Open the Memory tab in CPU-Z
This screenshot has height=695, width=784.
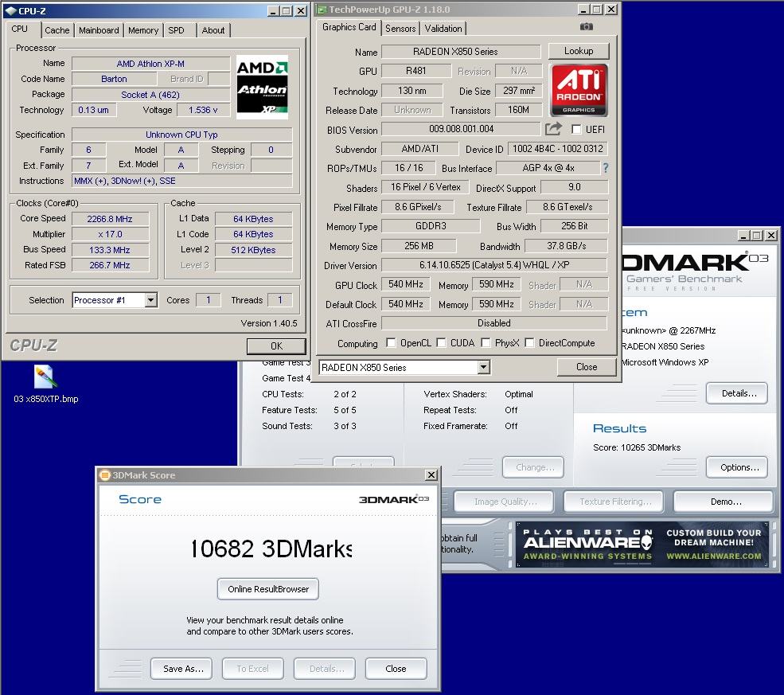click(x=143, y=30)
